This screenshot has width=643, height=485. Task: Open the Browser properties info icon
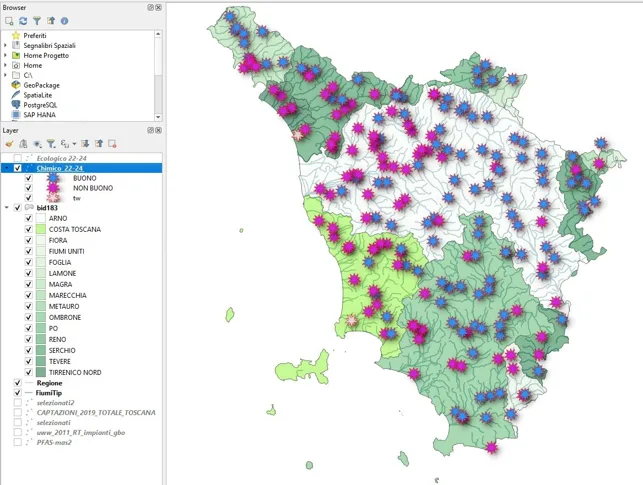(64, 21)
